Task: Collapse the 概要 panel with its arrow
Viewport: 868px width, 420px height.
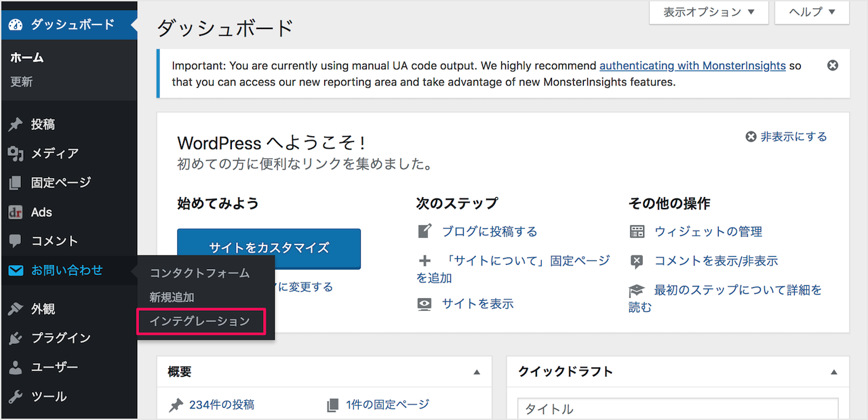Action: 477,372
